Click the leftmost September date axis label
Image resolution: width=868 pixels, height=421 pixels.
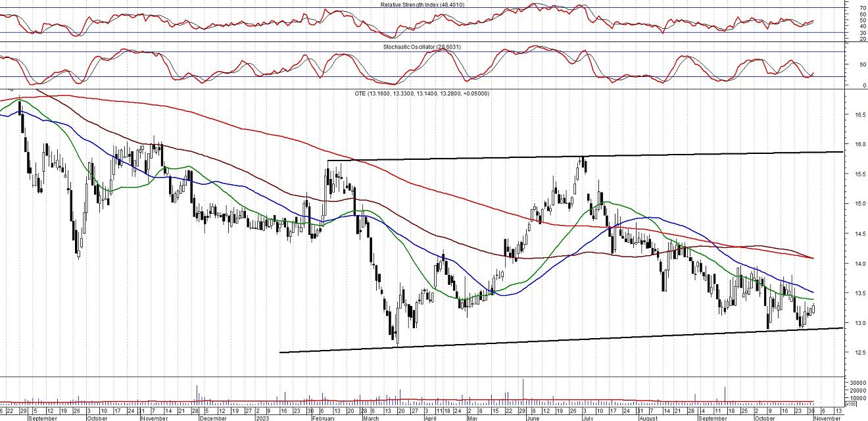pos(43,418)
